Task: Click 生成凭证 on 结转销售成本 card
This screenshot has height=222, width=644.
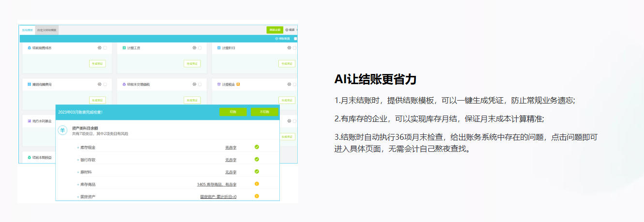Action: [97, 63]
